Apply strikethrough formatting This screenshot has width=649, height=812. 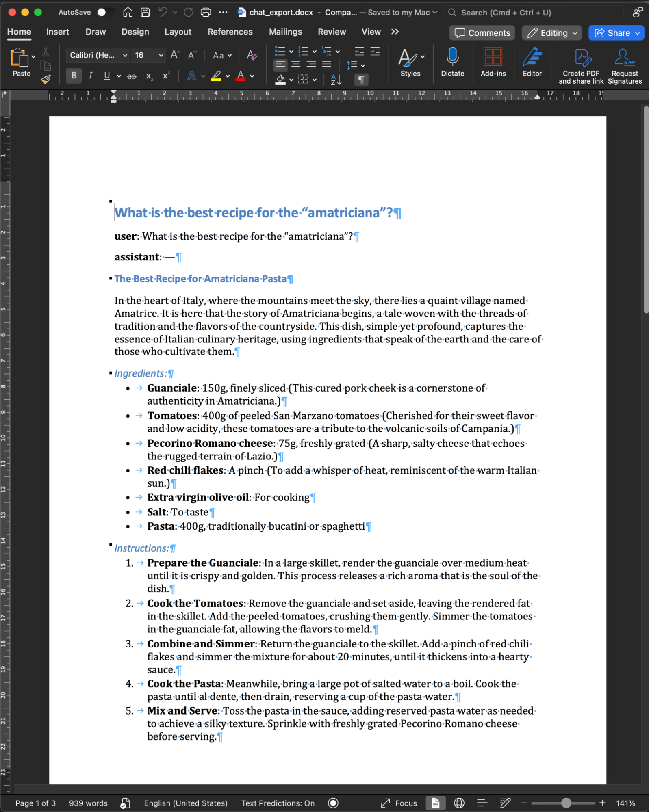coord(132,76)
